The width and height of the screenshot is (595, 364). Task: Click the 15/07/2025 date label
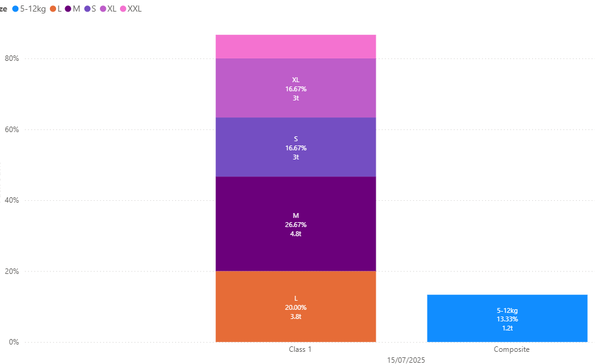[x=406, y=360]
